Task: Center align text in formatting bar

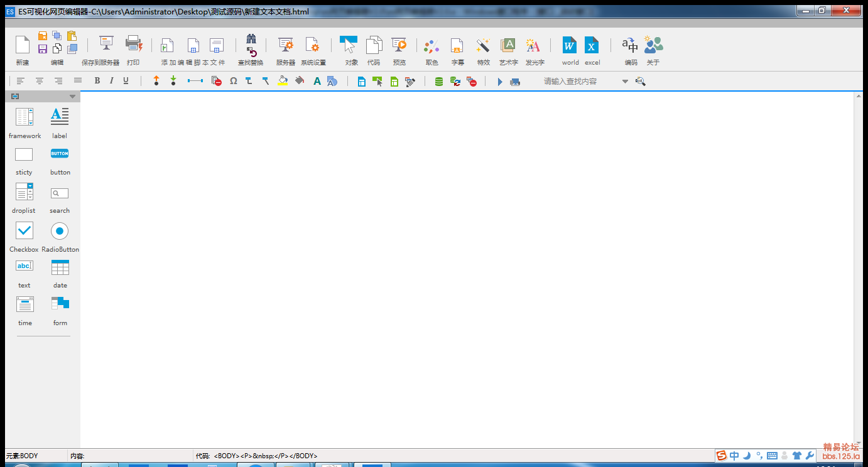Action: tap(40, 81)
